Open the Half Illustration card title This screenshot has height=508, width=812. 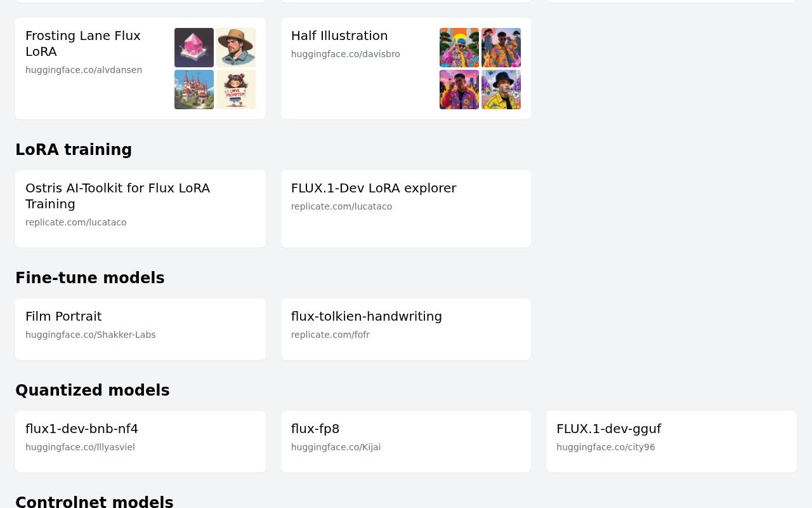coord(339,36)
